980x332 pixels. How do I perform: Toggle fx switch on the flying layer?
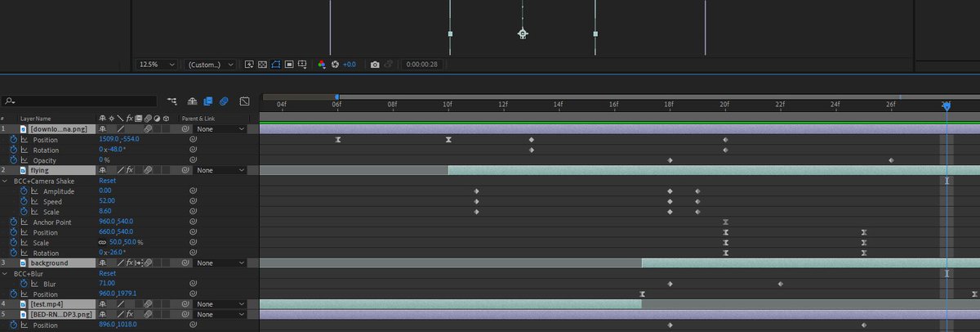coord(129,170)
